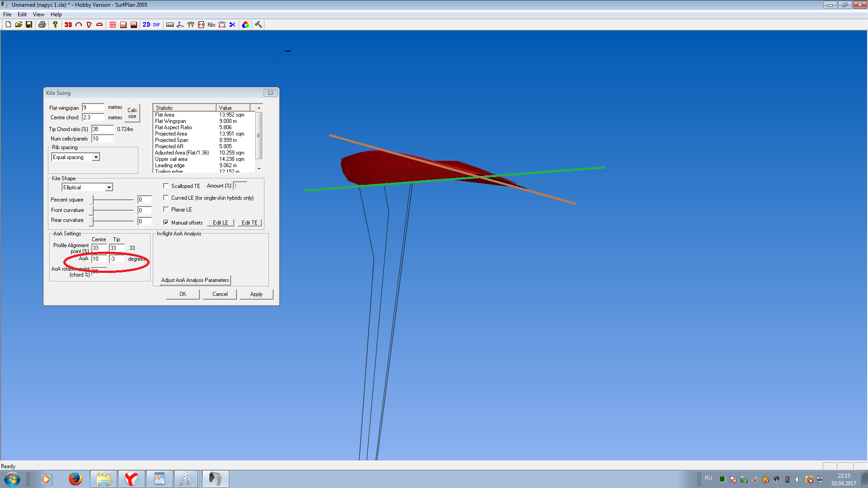This screenshot has width=868, height=488.
Task: Export using the DXF toolbar icon
Action: coord(156,25)
